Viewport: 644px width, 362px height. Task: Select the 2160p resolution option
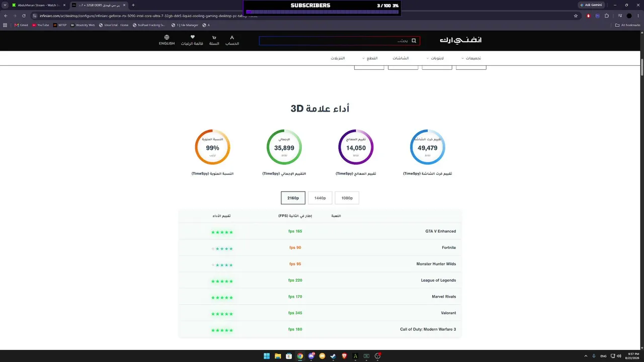click(293, 198)
